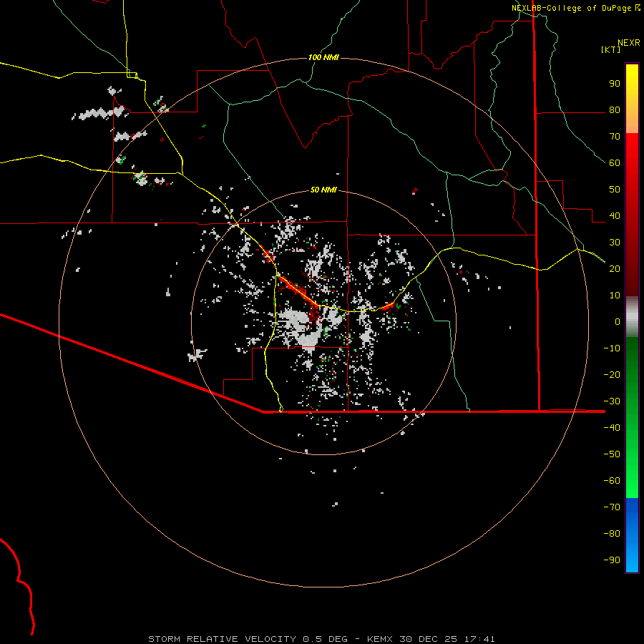Click the -70 value on the velocity scale
The width and height of the screenshot is (644, 644).
(x=612, y=507)
